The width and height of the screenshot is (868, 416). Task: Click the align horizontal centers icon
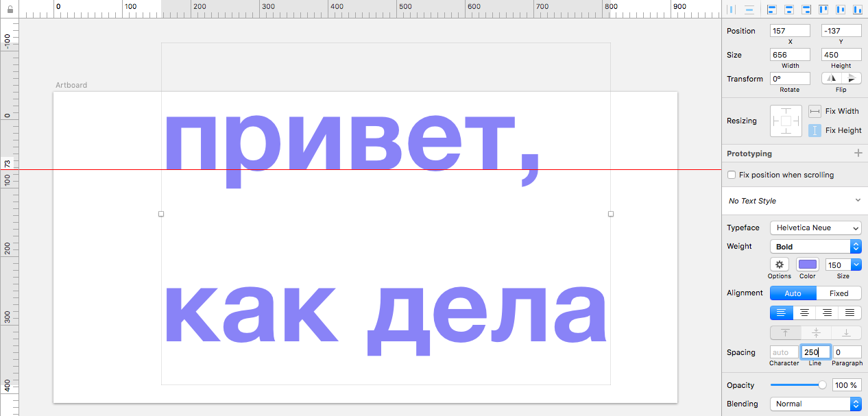(x=789, y=10)
